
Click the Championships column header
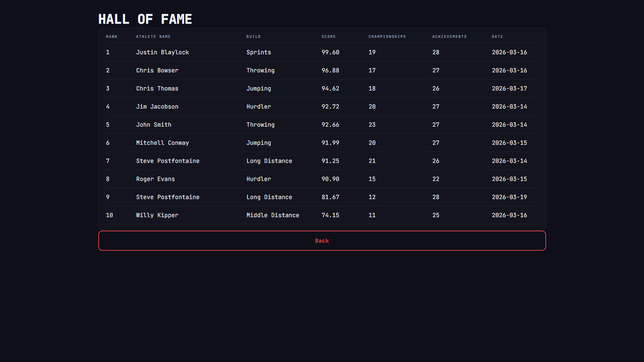click(387, 37)
